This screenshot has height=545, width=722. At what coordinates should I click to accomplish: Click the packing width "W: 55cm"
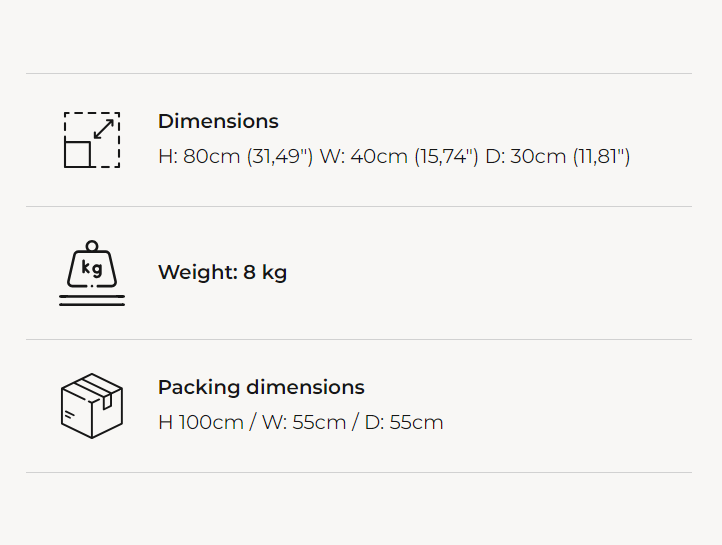(304, 422)
